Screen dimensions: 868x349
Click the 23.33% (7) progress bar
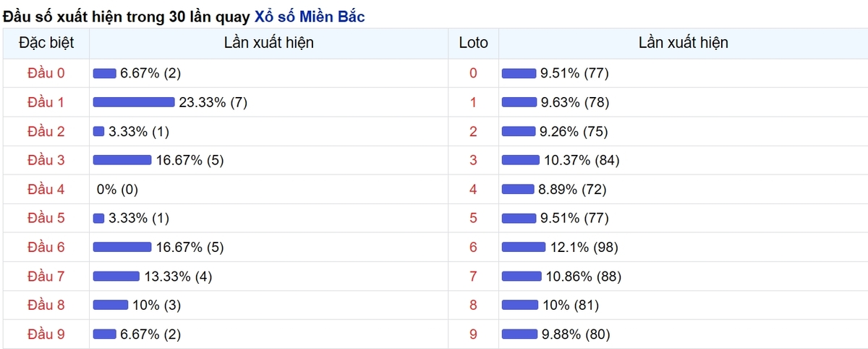pos(134,102)
